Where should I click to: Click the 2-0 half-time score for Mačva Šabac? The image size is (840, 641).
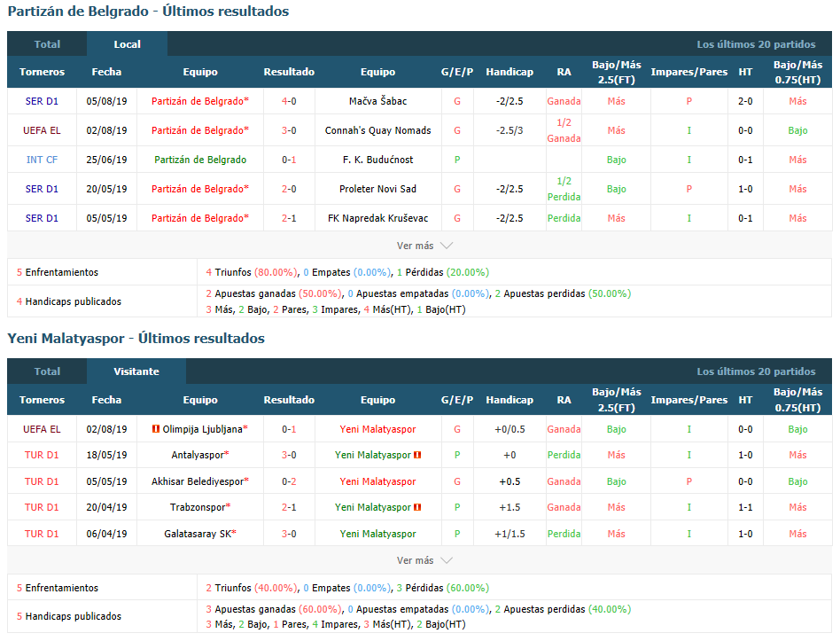pyautogui.click(x=745, y=101)
